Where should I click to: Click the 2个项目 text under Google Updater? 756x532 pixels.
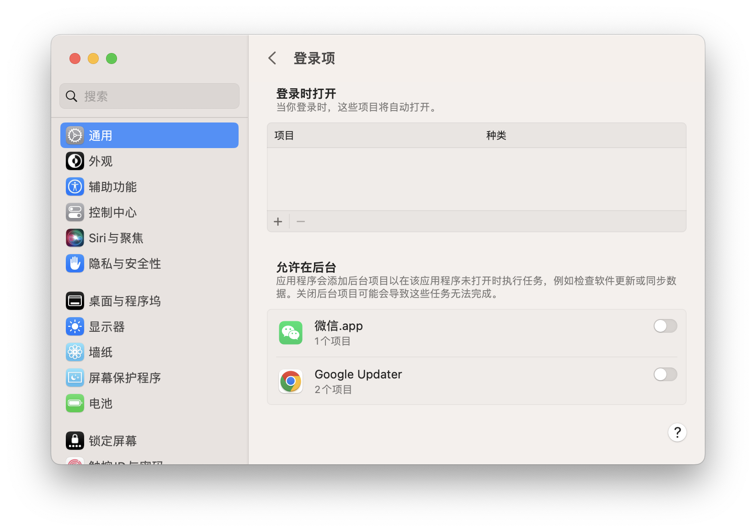333,389
